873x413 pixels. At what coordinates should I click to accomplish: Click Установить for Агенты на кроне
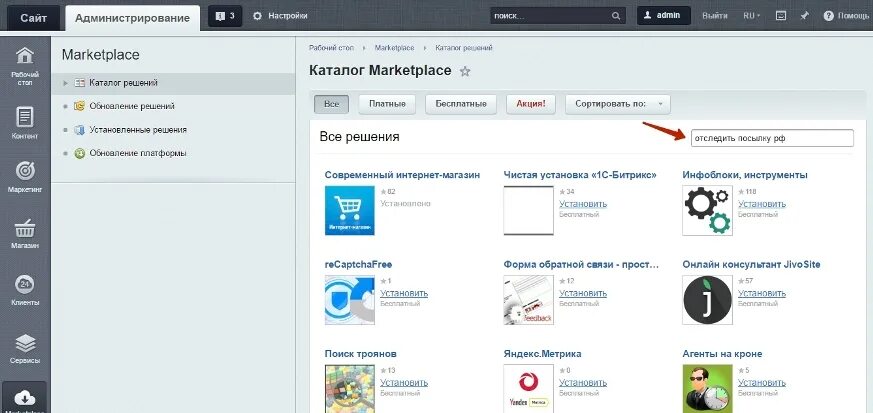click(762, 382)
